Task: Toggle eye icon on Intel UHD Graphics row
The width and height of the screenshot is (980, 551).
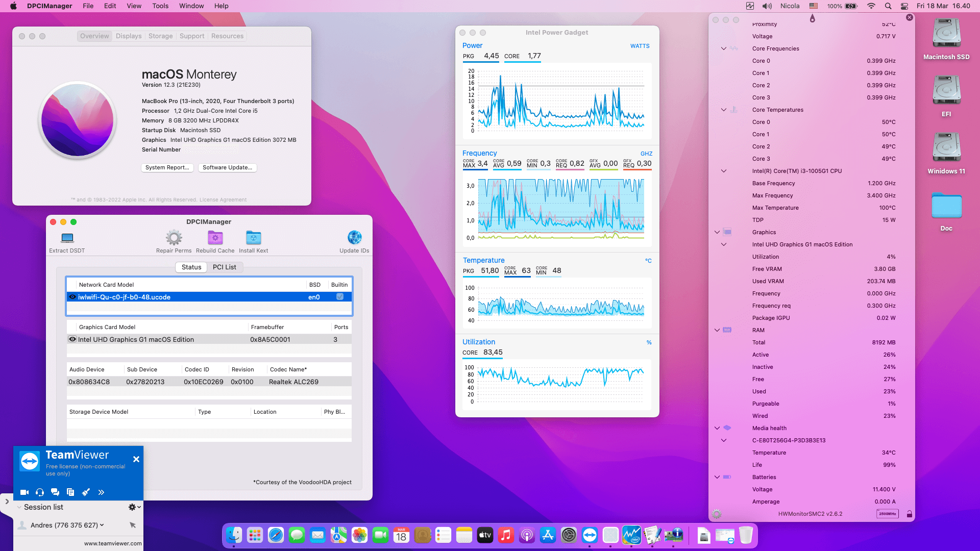Action: [72, 339]
